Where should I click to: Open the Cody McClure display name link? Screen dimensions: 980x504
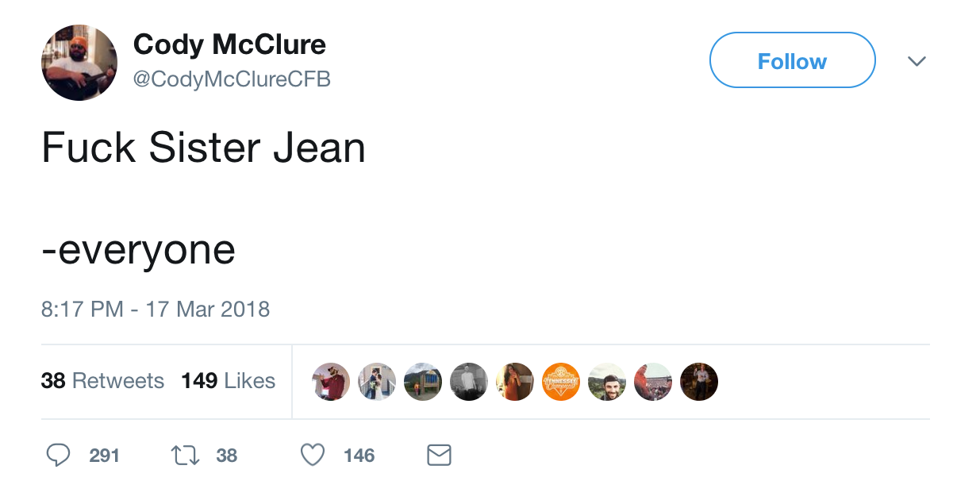pos(229,44)
